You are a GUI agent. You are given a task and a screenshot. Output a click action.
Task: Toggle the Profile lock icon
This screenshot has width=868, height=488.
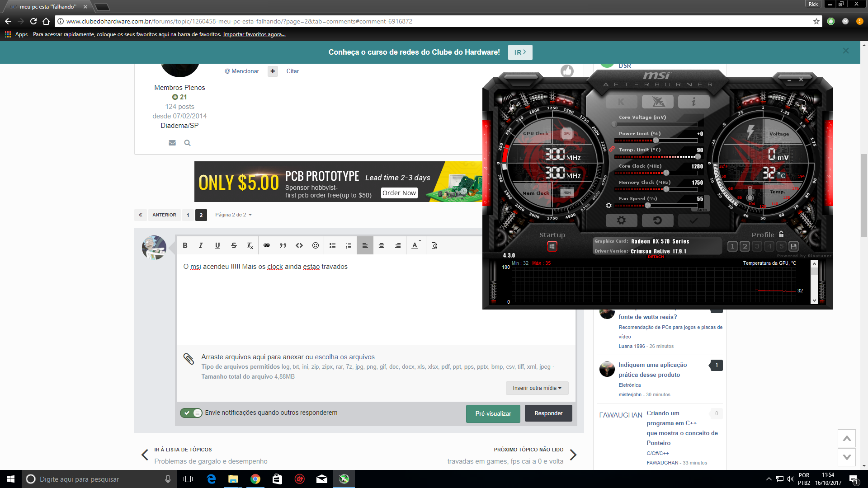pos(781,234)
